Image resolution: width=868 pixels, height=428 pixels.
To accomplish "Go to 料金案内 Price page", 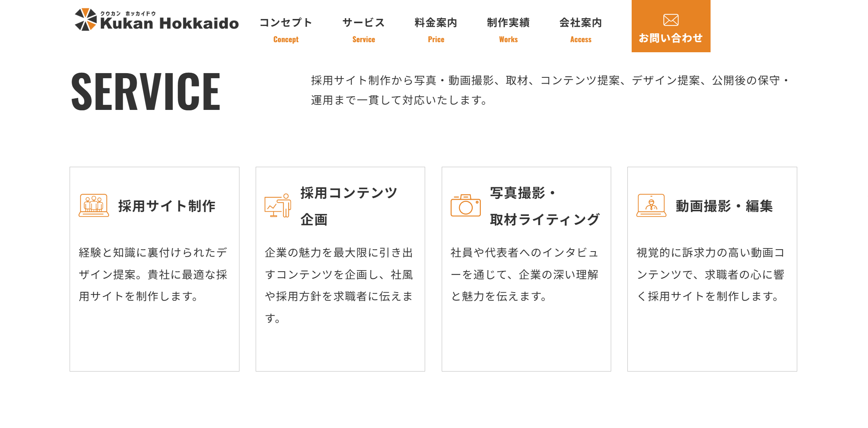I will click(x=436, y=30).
